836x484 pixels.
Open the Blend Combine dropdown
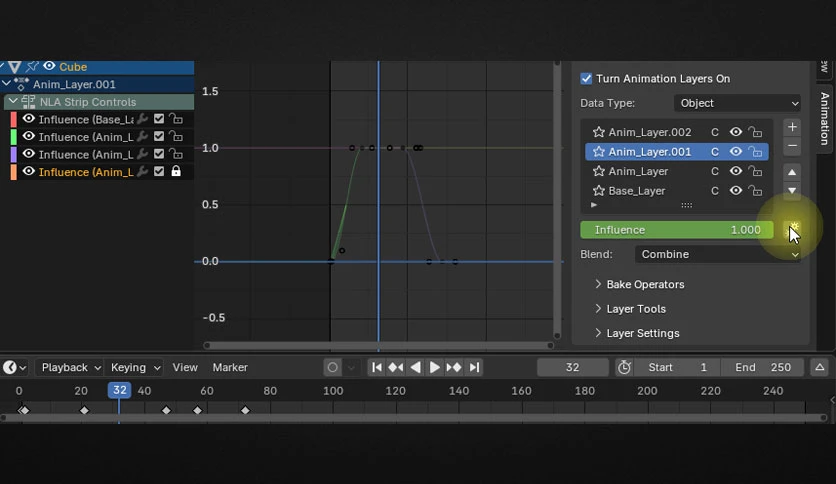pos(718,254)
